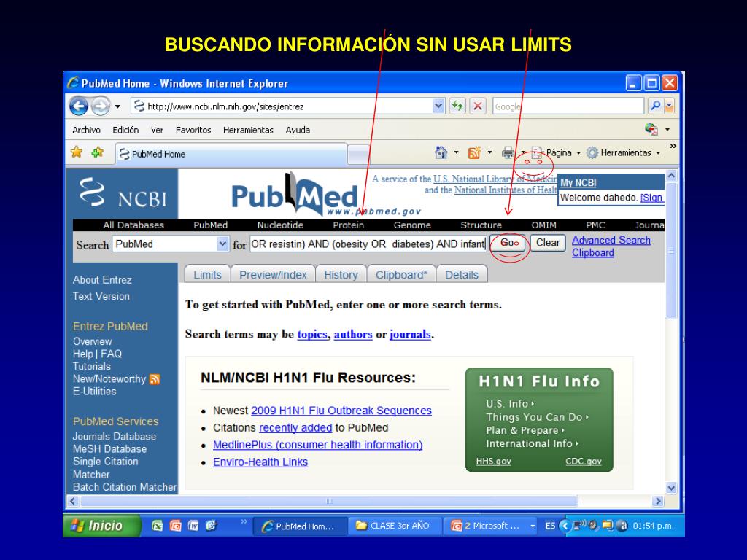
Task: Select Nucleotide in database bar
Action: click(x=280, y=225)
